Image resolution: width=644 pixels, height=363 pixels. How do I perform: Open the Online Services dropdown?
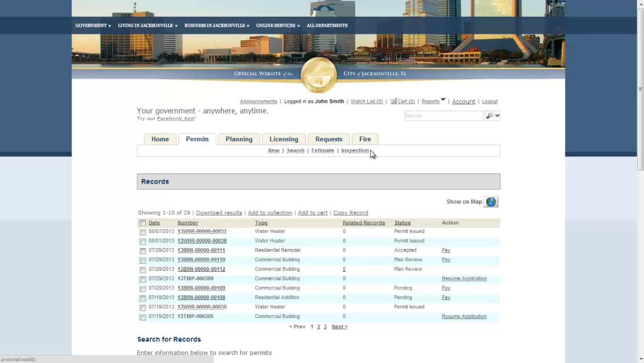(x=278, y=25)
